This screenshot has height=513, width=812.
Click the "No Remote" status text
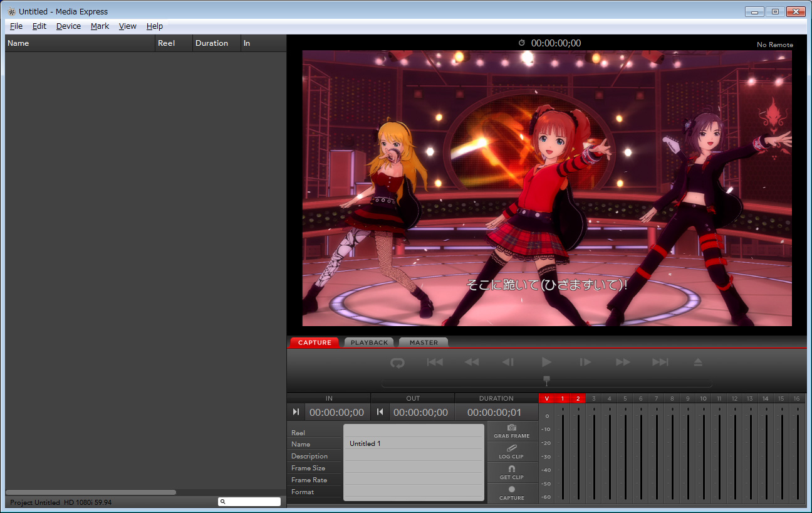[775, 45]
